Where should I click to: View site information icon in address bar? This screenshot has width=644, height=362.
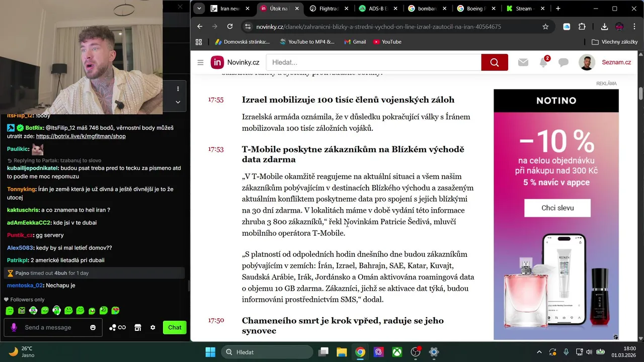tap(247, 27)
